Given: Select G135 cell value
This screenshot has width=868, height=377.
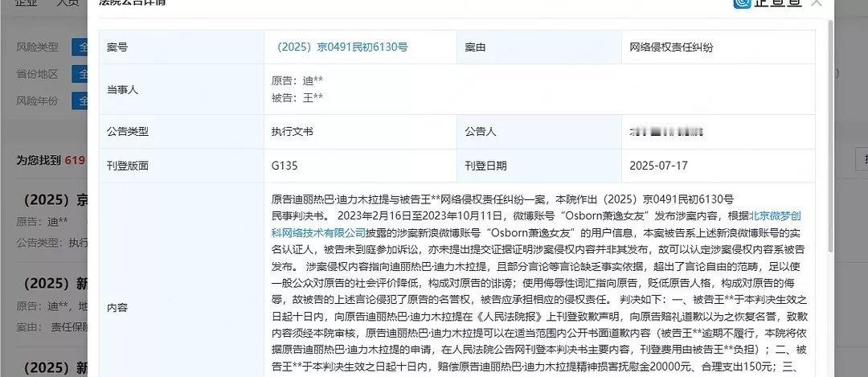Looking at the screenshot, I should 285,166.
